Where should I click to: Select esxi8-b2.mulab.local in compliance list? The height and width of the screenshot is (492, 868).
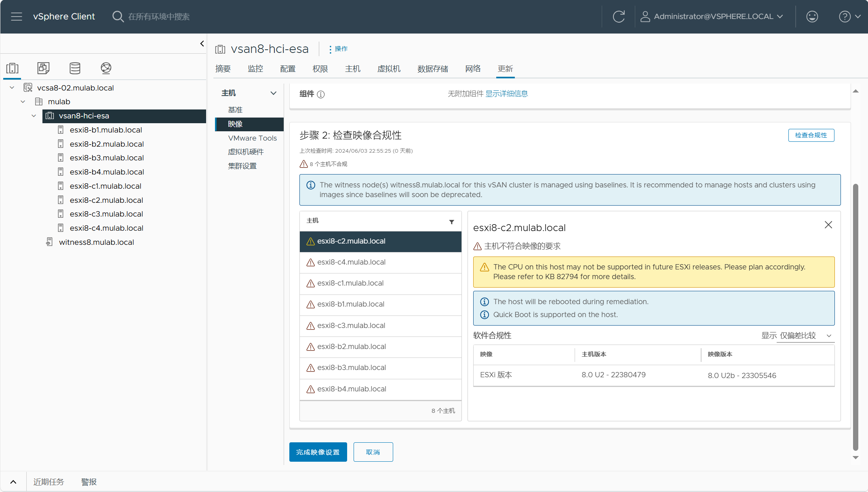pyautogui.click(x=381, y=347)
